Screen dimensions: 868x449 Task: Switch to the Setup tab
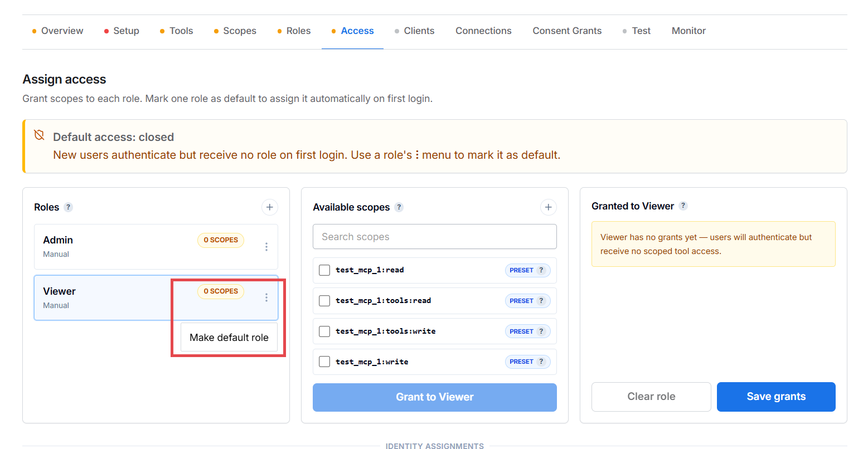pyautogui.click(x=122, y=31)
